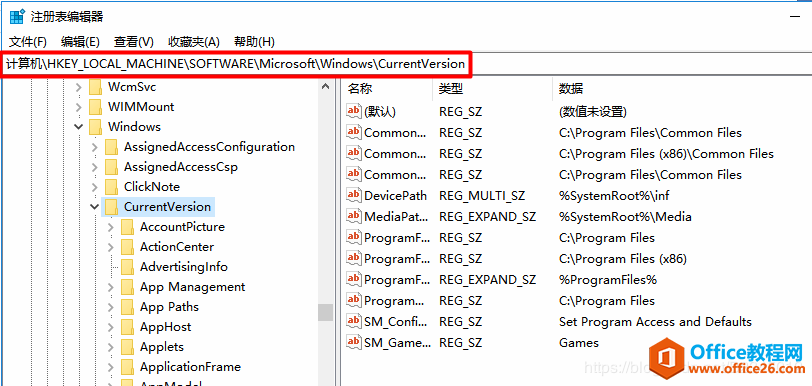Expand the WIMMount key
The image size is (812, 386).
(x=79, y=107)
